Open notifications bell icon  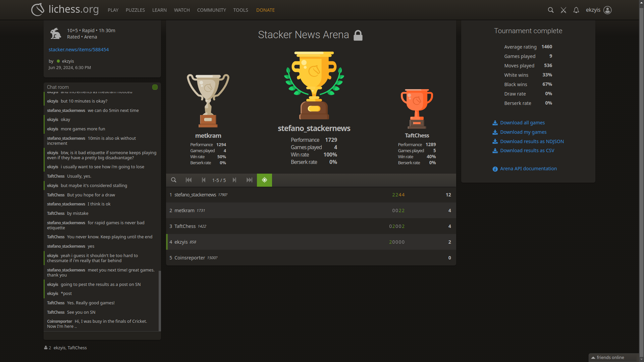[576, 10]
